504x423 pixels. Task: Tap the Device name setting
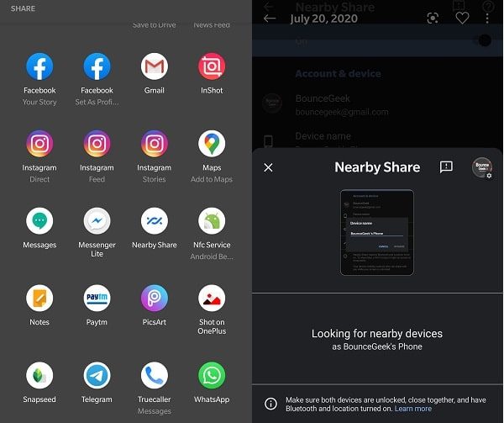[x=377, y=139]
